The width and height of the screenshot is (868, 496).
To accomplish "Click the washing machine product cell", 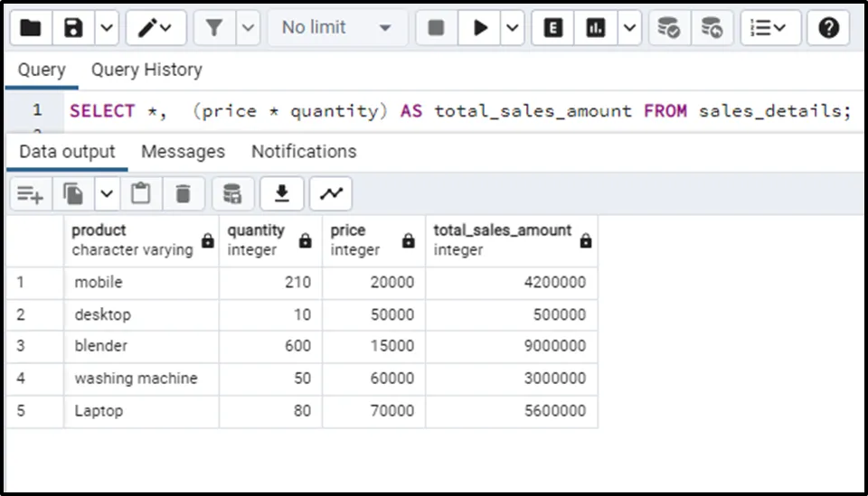I will click(136, 379).
